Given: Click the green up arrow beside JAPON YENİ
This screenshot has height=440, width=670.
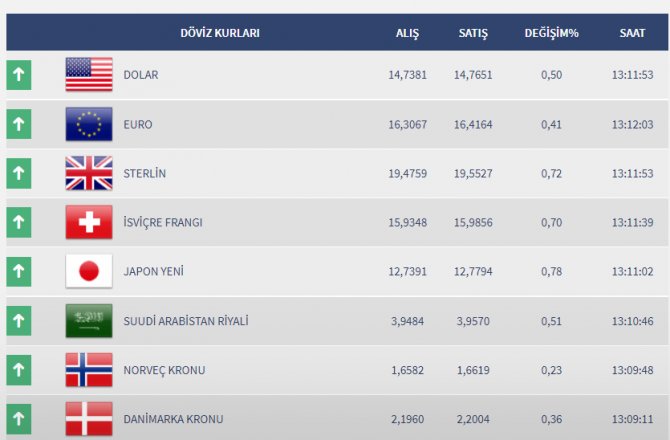Looking at the screenshot, I should (19, 271).
